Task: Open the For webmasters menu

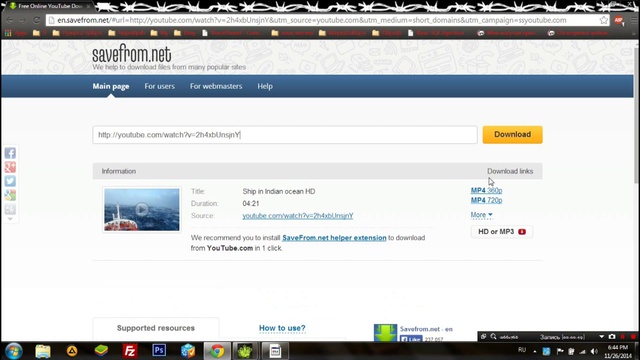Action: [216, 86]
